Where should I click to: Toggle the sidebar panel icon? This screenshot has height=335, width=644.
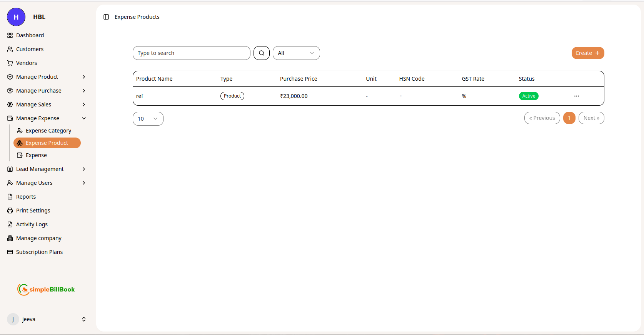point(106,17)
